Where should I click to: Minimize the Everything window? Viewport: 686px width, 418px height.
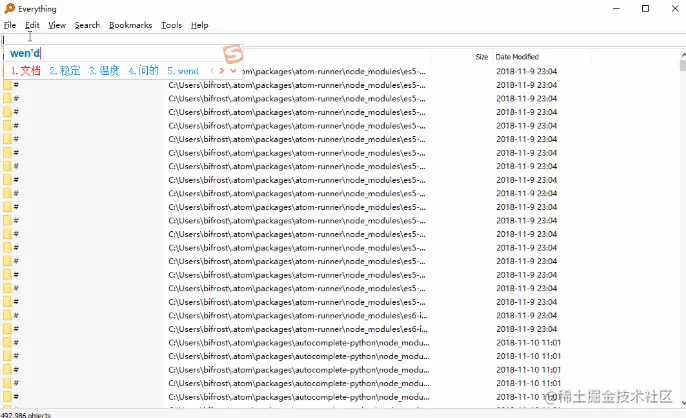tap(616, 9)
